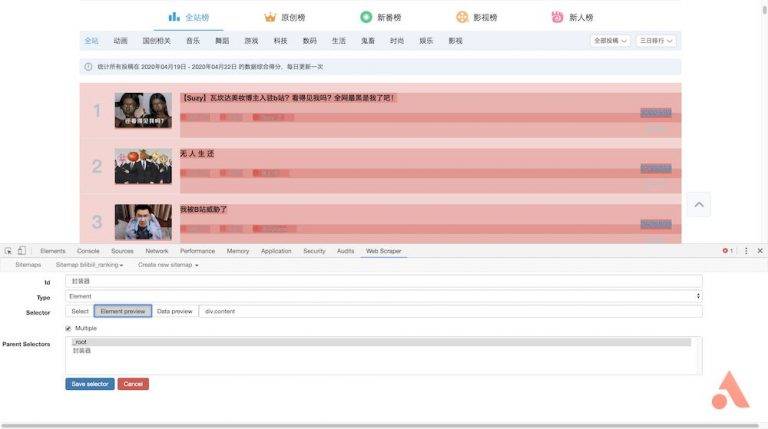Image resolution: width=768 pixels, height=429 pixels.
Task: Select _root in Parent Selectors list
Action: [381, 342]
